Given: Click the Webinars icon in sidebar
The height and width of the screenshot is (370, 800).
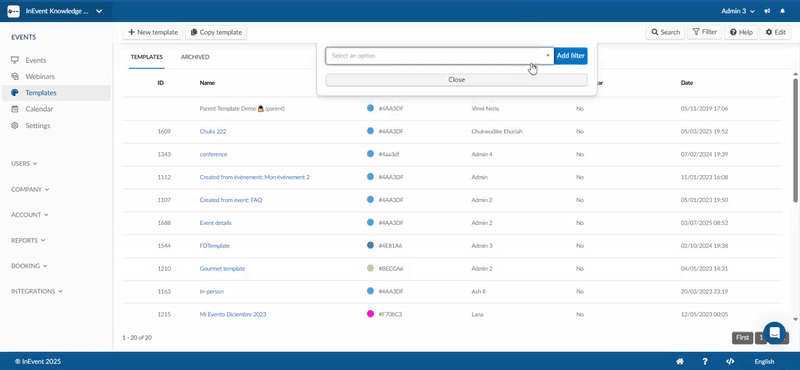Looking at the screenshot, I should [x=15, y=77].
